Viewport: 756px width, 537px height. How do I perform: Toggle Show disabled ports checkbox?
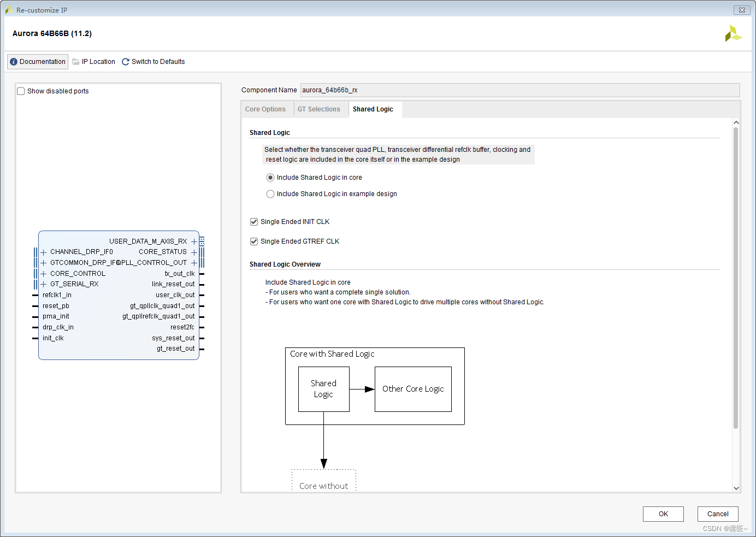[x=21, y=91]
